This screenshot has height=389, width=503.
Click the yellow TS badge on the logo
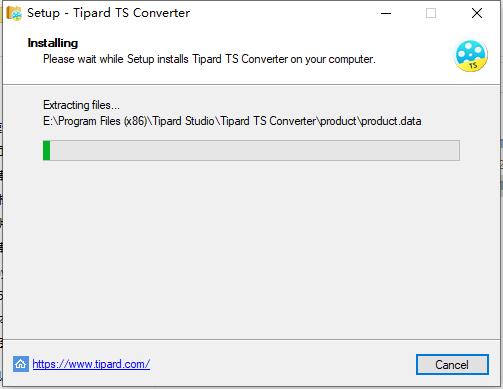pos(473,65)
